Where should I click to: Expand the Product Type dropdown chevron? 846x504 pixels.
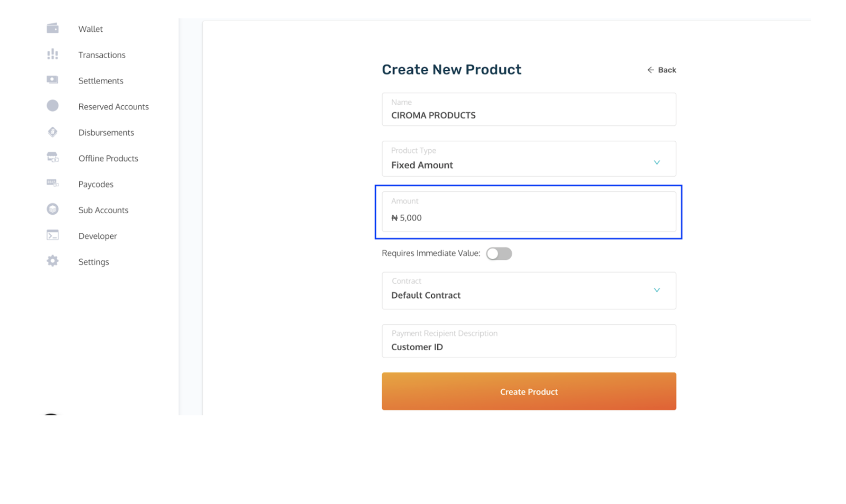pyautogui.click(x=657, y=162)
